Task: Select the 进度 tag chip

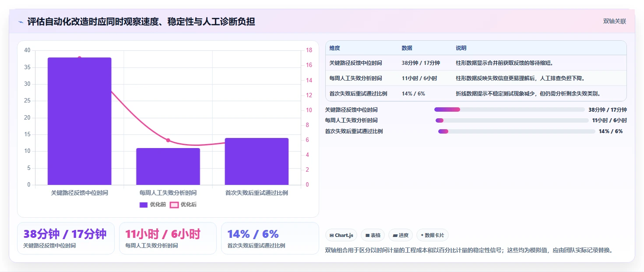Action: pyautogui.click(x=401, y=235)
